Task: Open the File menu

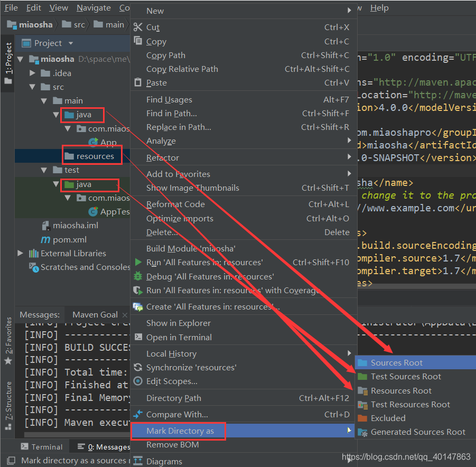Action: pyautogui.click(x=11, y=7)
